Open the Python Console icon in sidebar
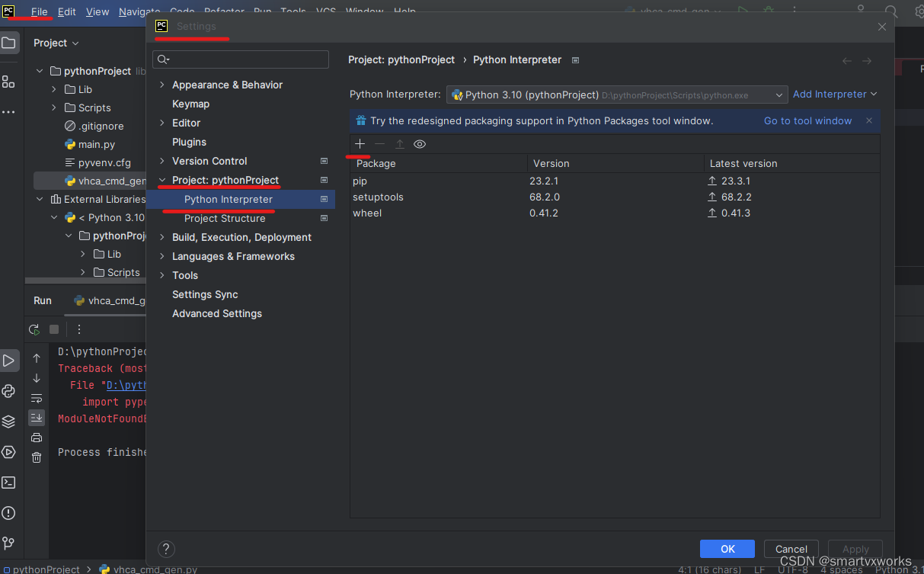 click(8, 391)
